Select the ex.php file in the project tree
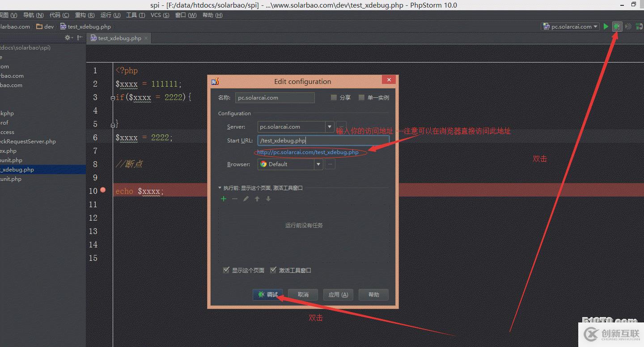The image size is (644, 347). [8, 151]
